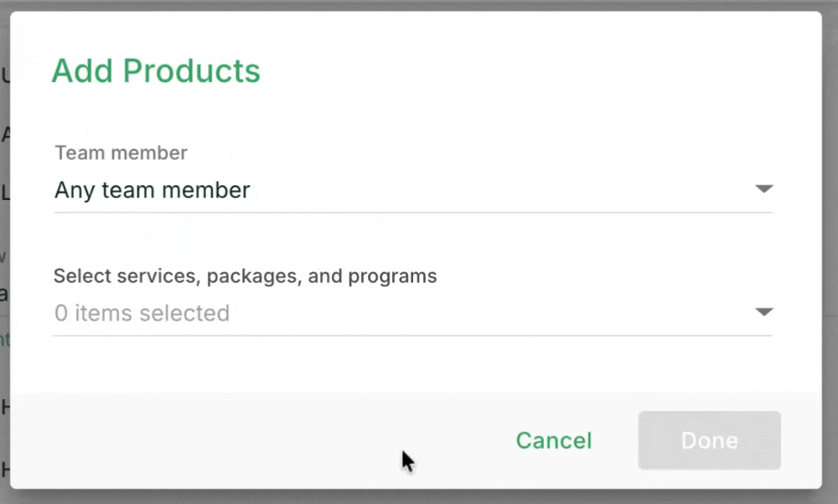The height and width of the screenshot is (504, 838).
Task: Click the word "programs" in the services label
Action: (x=392, y=276)
